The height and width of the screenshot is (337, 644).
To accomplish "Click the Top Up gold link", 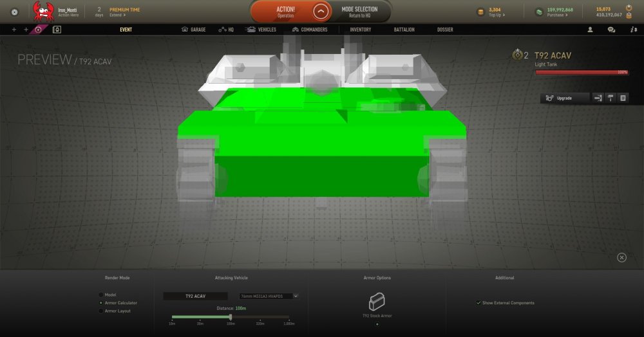I will [x=497, y=15].
